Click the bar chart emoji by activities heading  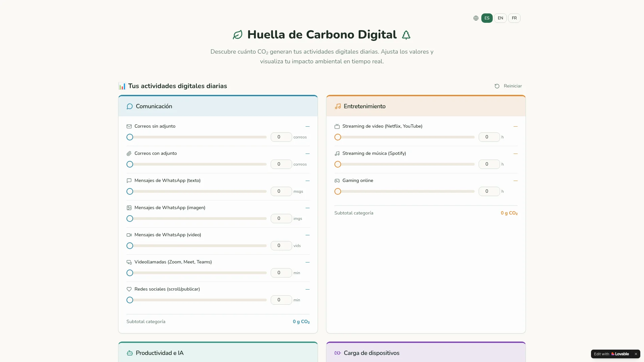pos(122,86)
